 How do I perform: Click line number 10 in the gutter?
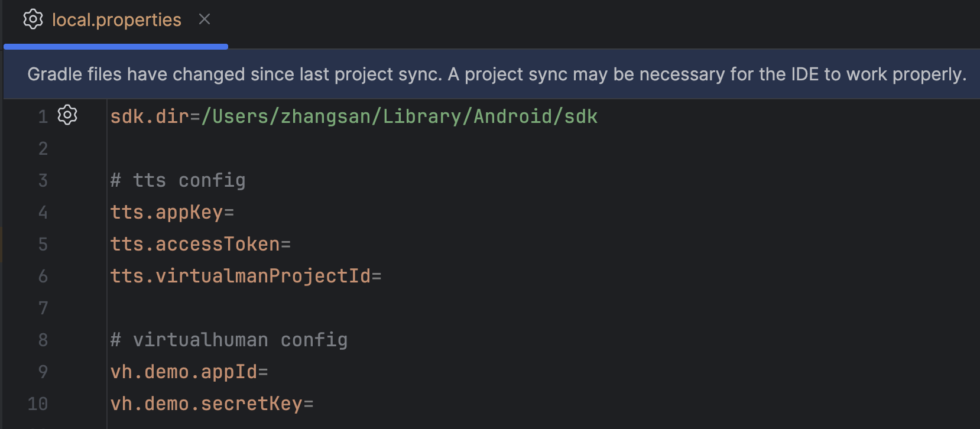(38, 404)
